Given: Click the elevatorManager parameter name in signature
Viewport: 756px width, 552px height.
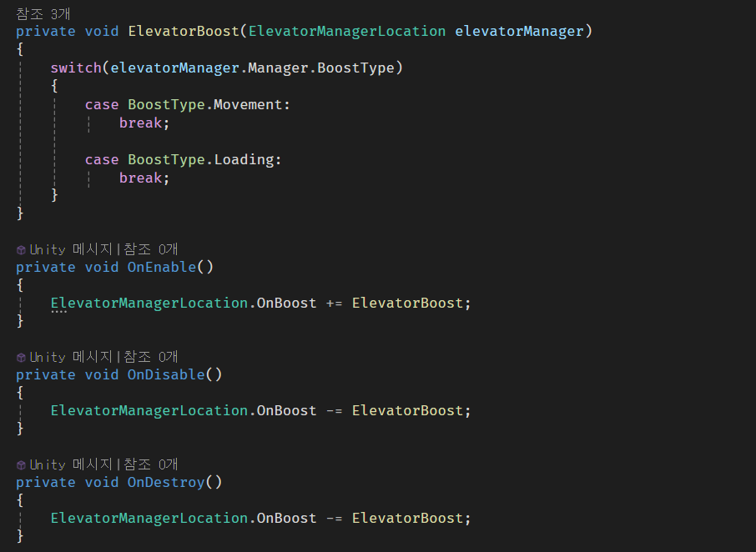Looking at the screenshot, I should pyautogui.click(x=519, y=32).
